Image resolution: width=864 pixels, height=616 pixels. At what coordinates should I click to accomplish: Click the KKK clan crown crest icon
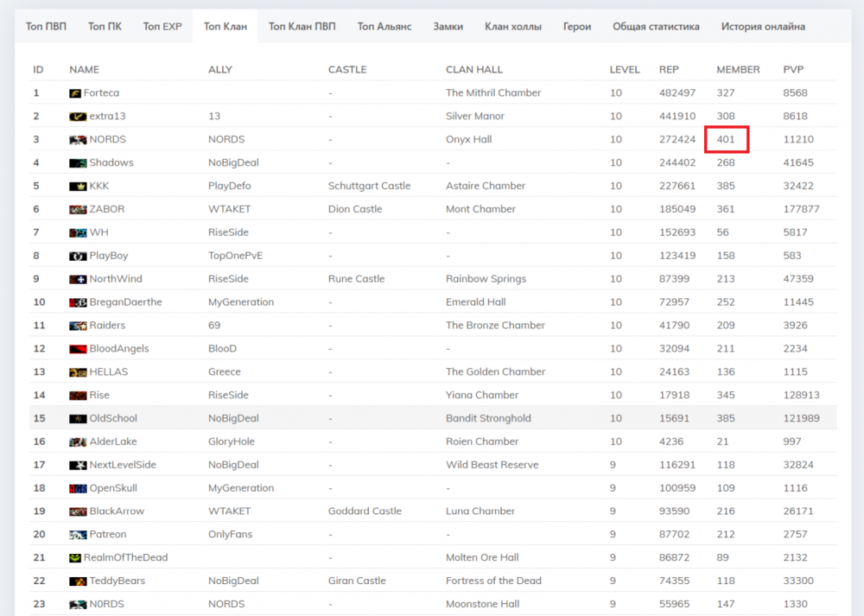point(78,187)
